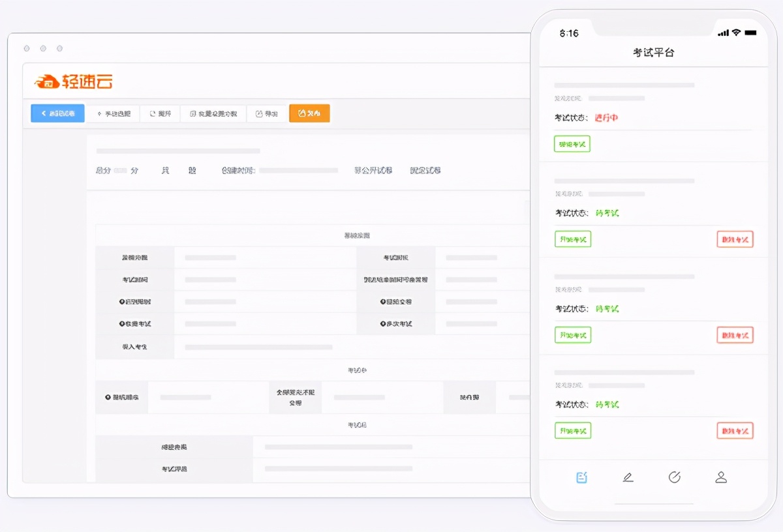Select the question selection item in the toolbar

click(112, 113)
